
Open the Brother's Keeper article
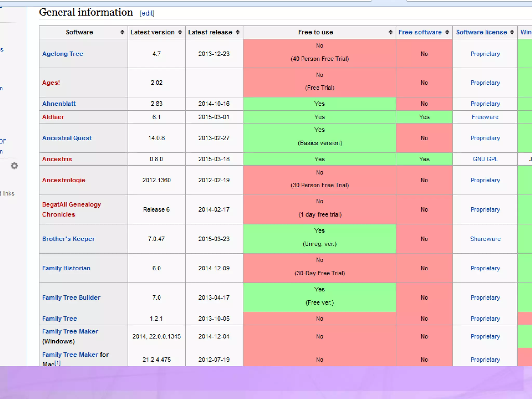point(69,239)
